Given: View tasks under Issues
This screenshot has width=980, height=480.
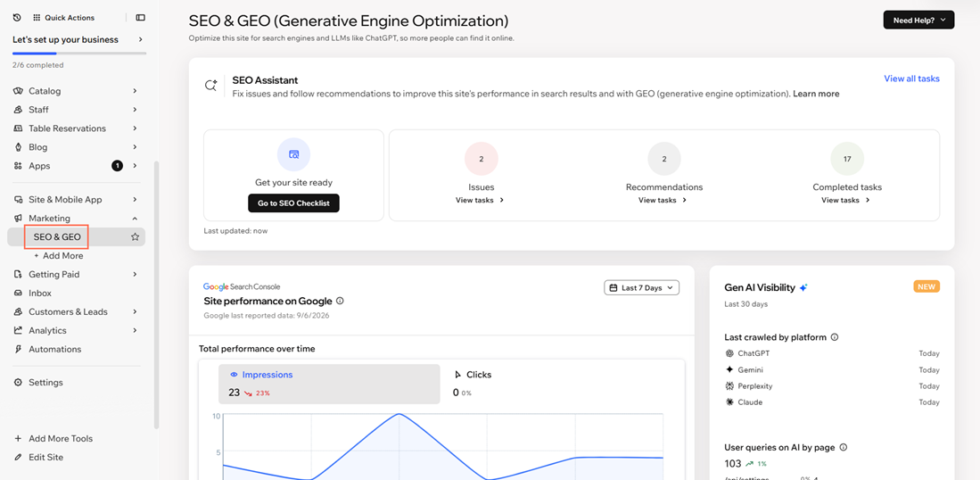Looking at the screenshot, I should pos(481,200).
